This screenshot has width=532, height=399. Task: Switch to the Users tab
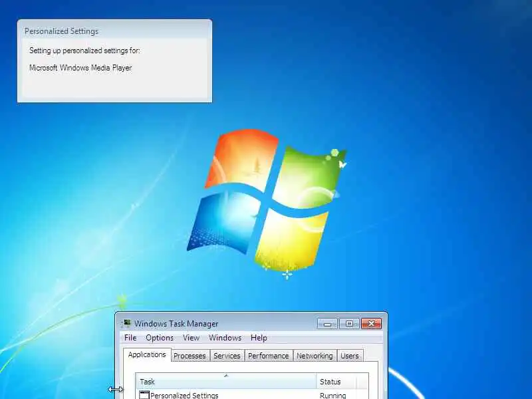pyautogui.click(x=350, y=356)
